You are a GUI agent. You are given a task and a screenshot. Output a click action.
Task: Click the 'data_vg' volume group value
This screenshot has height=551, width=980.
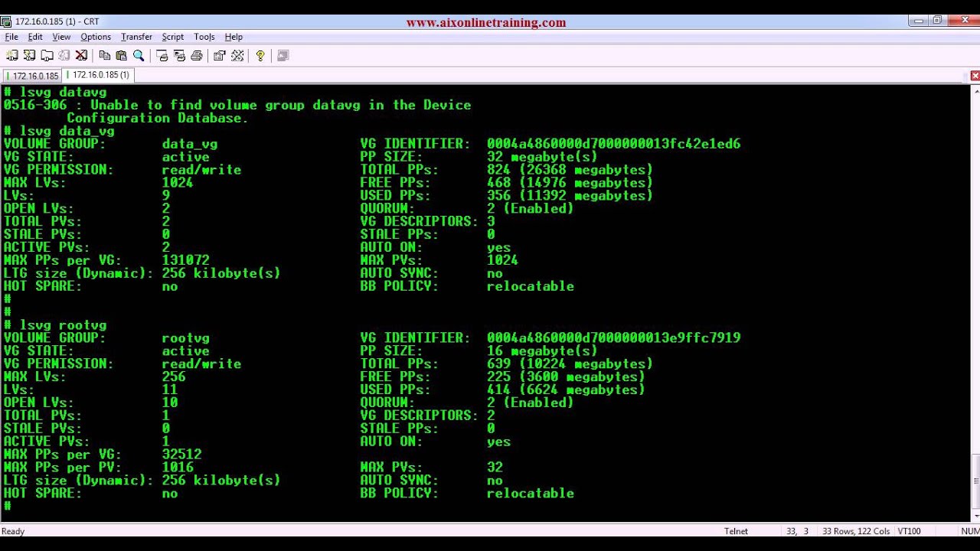(x=190, y=144)
